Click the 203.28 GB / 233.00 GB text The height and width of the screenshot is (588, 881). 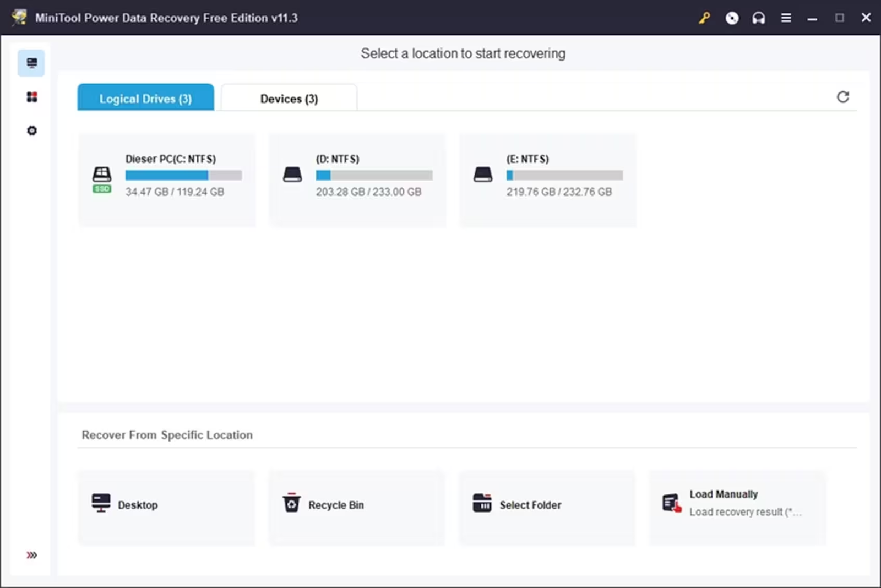pyautogui.click(x=368, y=192)
